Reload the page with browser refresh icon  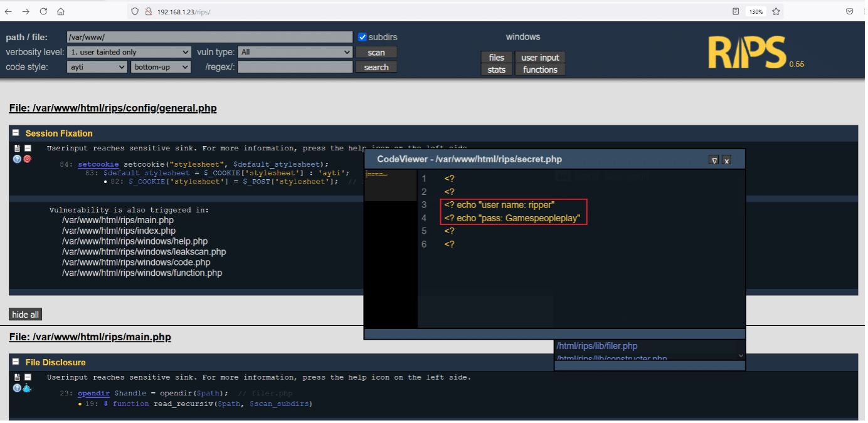pyautogui.click(x=43, y=11)
